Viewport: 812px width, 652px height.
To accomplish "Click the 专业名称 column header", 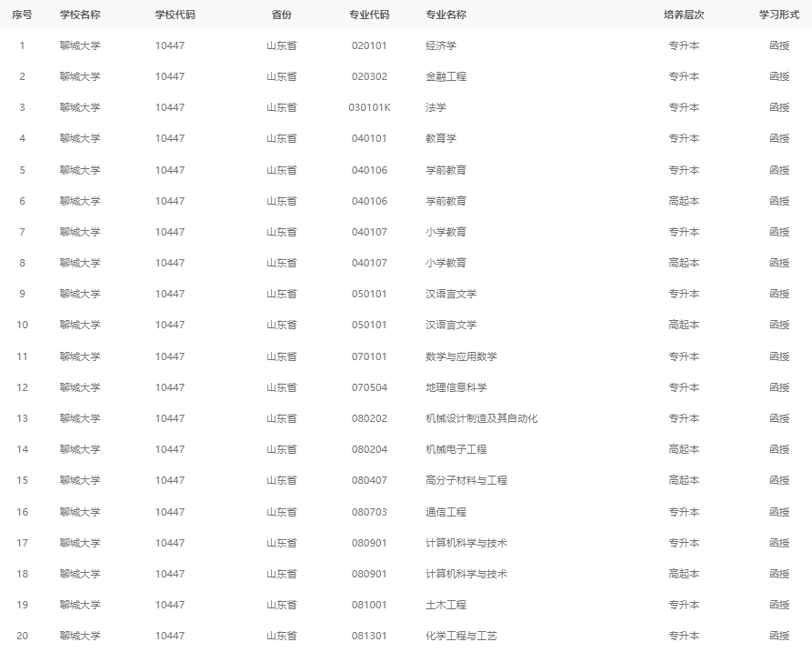I will click(x=446, y=15).
